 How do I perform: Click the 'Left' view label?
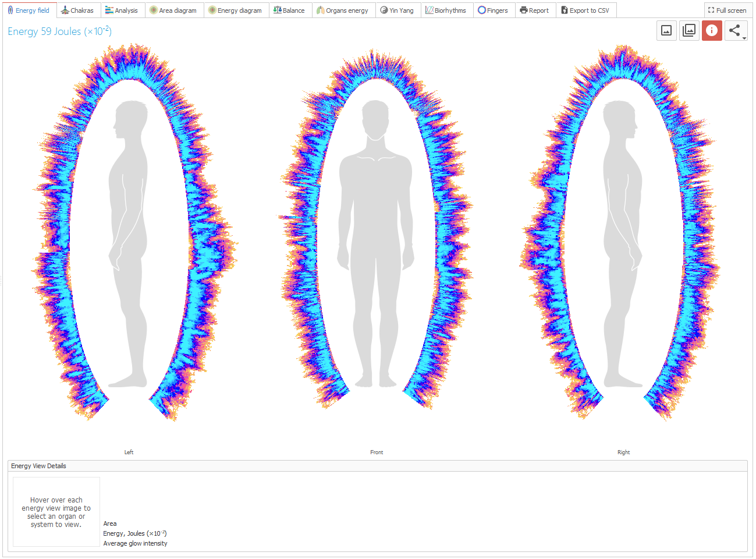click(129, 452)
